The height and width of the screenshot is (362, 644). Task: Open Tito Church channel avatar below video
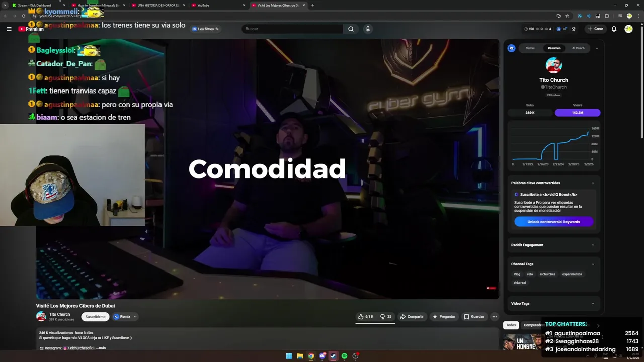(41, 316)
